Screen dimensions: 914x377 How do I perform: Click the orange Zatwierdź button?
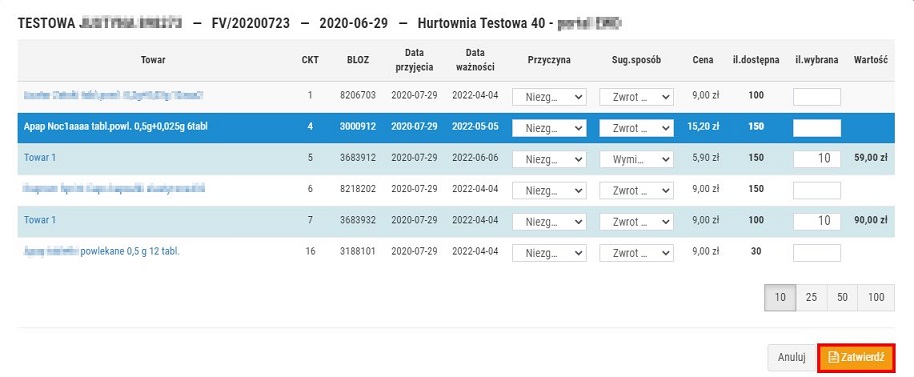(x=856, y=358)
